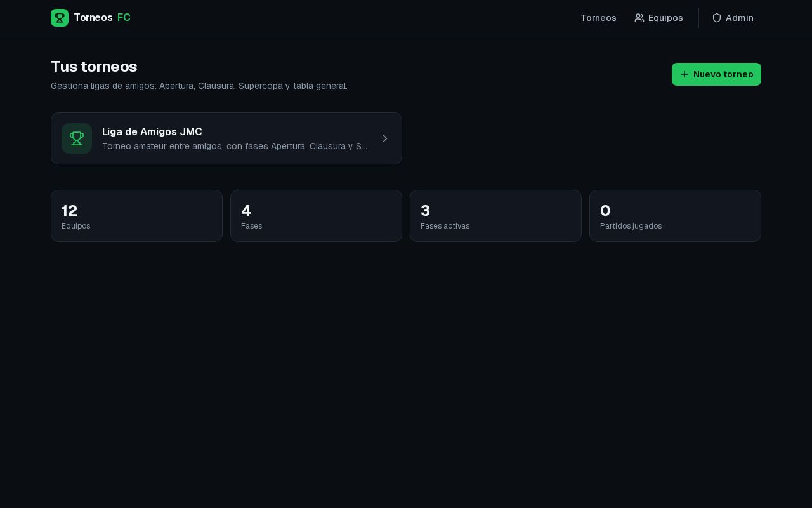Click the green trophy logo icon

(x=60, y=18)
